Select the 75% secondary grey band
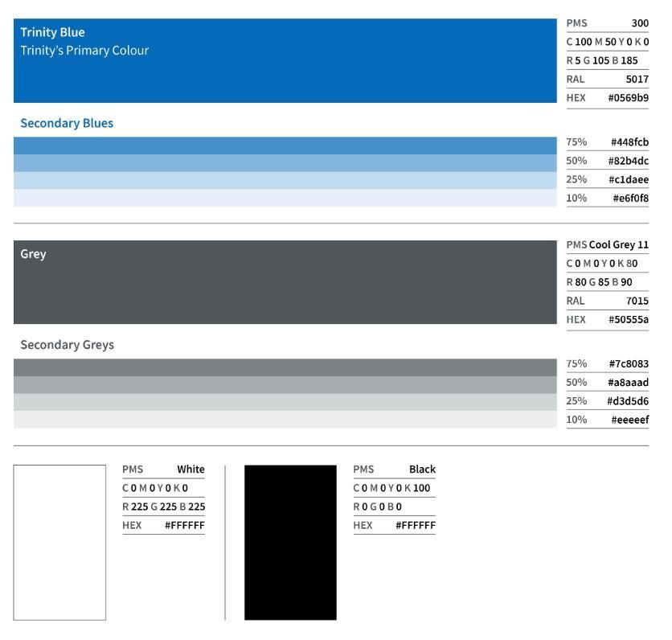672x640 pixels. (285, 367)
